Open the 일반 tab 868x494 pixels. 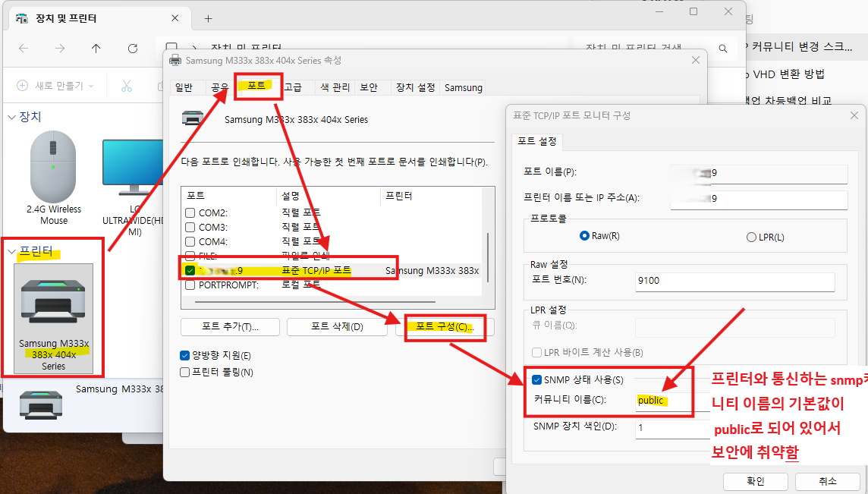pos(184,87)
